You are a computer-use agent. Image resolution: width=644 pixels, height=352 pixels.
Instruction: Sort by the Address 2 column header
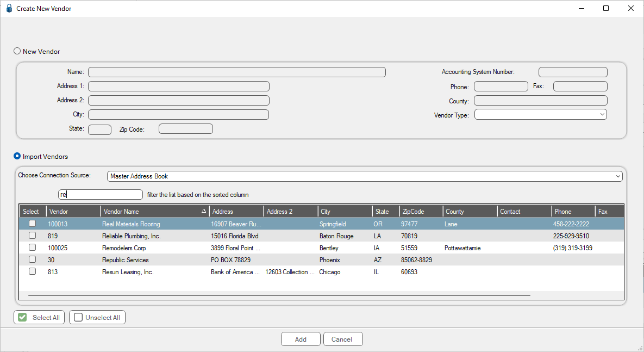291,212
